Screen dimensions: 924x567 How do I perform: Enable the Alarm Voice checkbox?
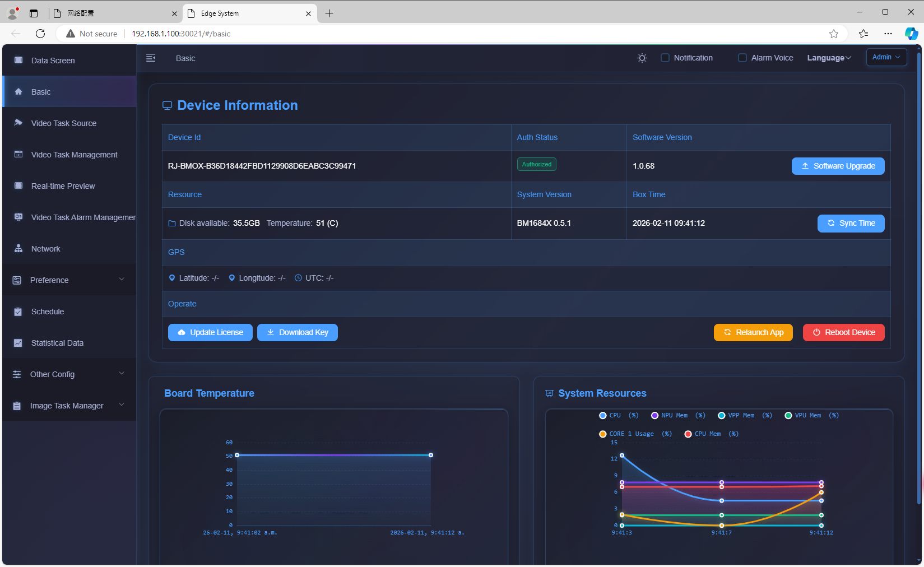point(742,58)
